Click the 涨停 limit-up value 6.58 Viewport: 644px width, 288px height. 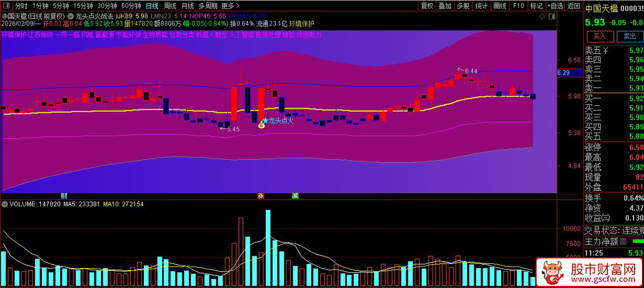click(x=636, y=147)
